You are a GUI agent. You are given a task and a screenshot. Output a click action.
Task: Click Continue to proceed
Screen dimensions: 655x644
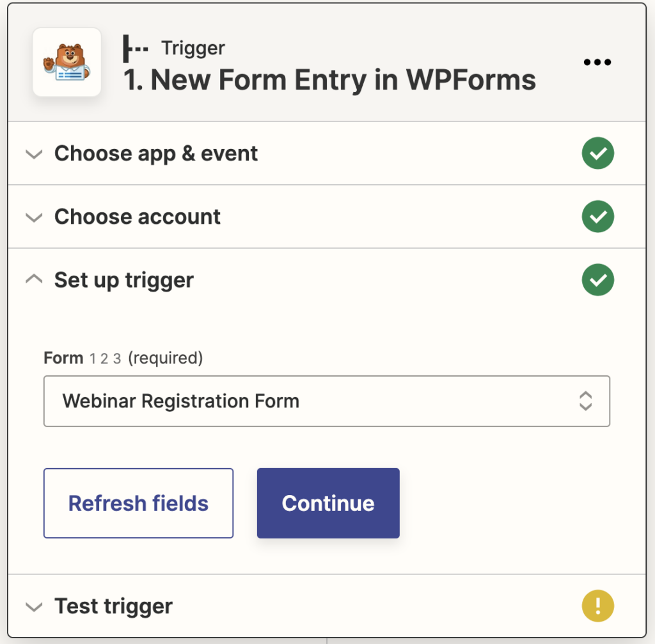(x=327, y=503)
